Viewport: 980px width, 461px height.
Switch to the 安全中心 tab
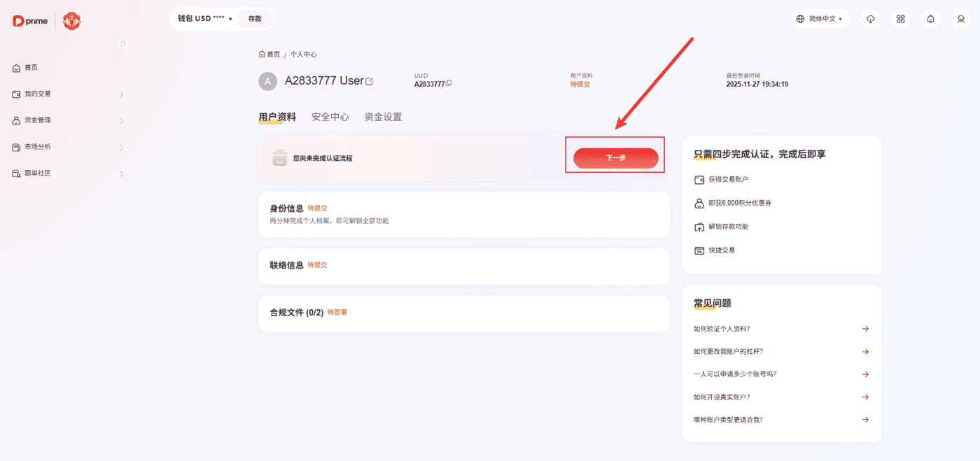[x=330, y=117]
